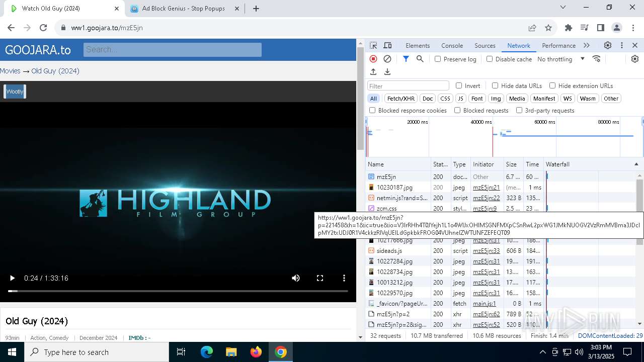
Task: Click the network overview timeline
Action: [504, 137]
